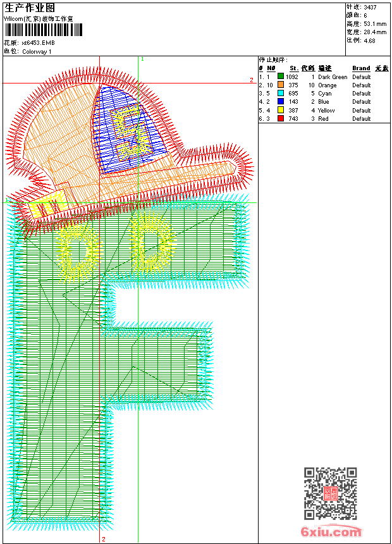
Task: Select the xt6453.EMB file name
Action: point(38,42)
